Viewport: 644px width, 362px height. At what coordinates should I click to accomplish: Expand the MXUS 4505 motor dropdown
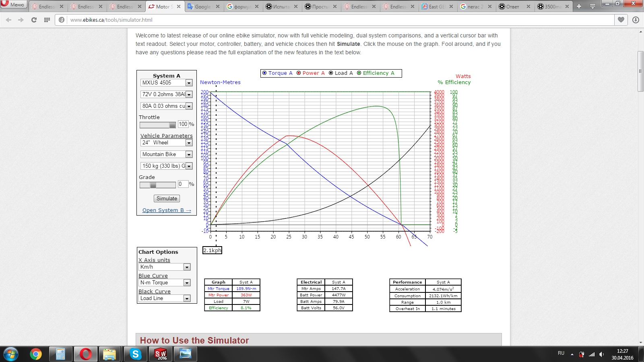point(189,83)
